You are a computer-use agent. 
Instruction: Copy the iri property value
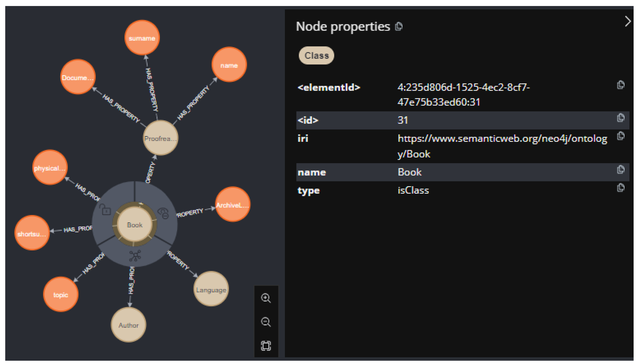pos(620,136)
